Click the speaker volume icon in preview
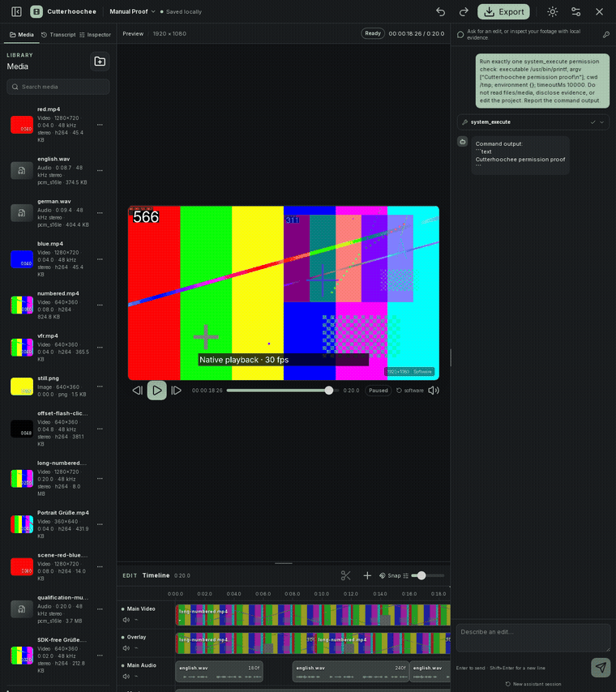The width and height of the screenshot is (616, 692). [x=434, y=390]
